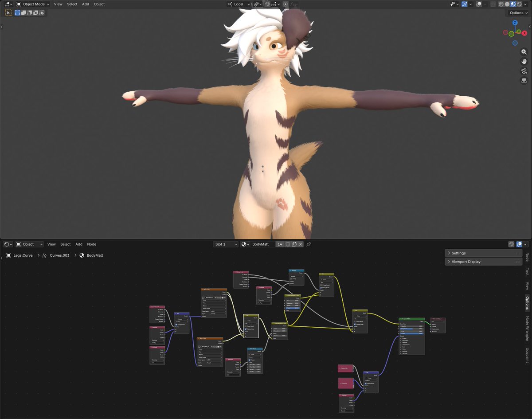Open object visibility and selectability filter
Screen dimensions: 532x419
[x=455, y=4]
